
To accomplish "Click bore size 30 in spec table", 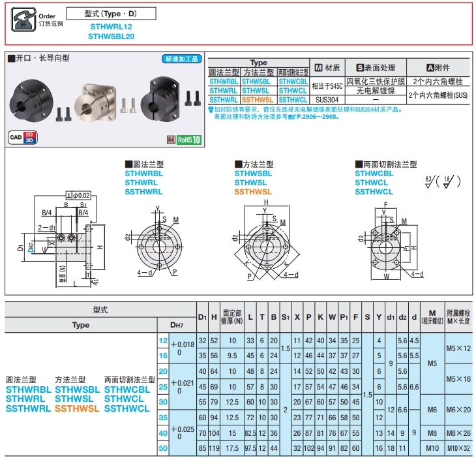I will (163, 402).
